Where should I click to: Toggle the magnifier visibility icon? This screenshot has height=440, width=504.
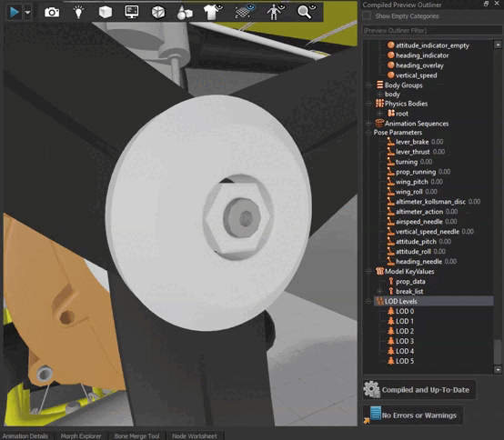(307, 12)
